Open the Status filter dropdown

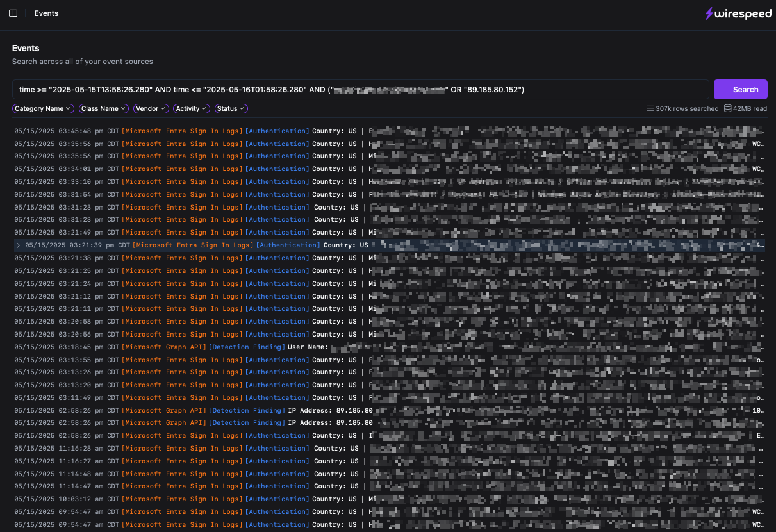point(231,109)
